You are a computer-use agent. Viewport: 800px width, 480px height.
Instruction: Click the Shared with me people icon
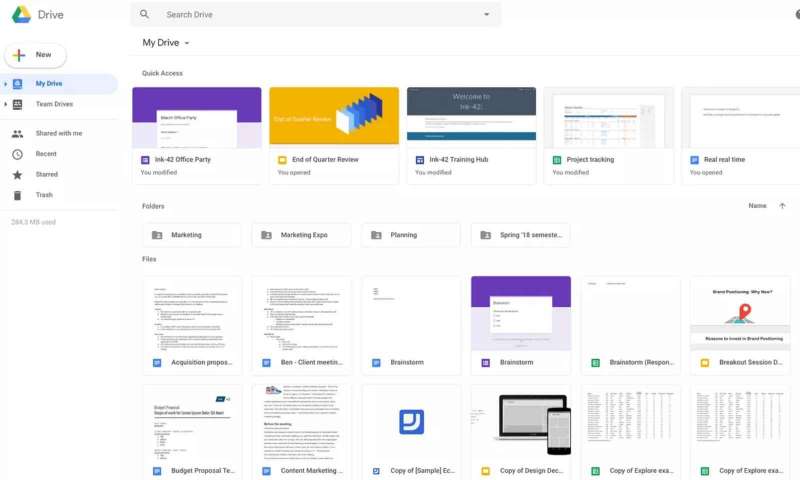17,133
